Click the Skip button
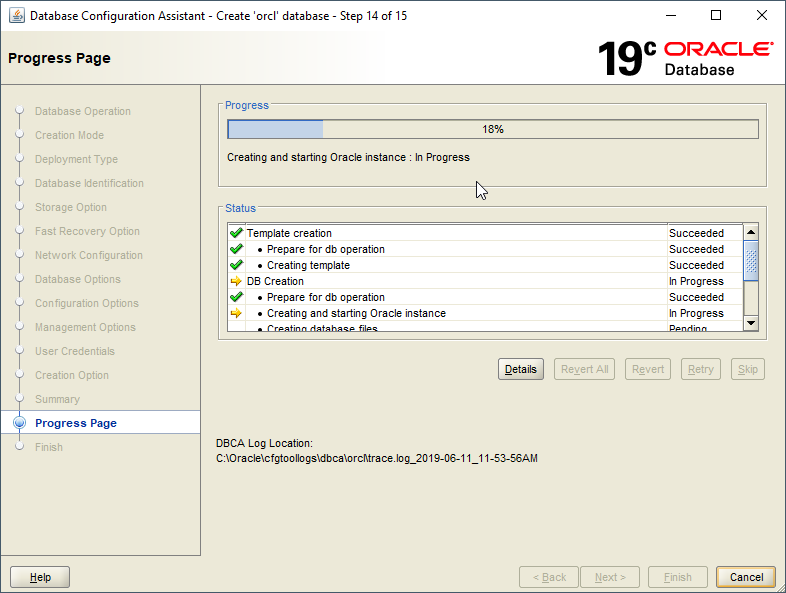 [748, 369]
